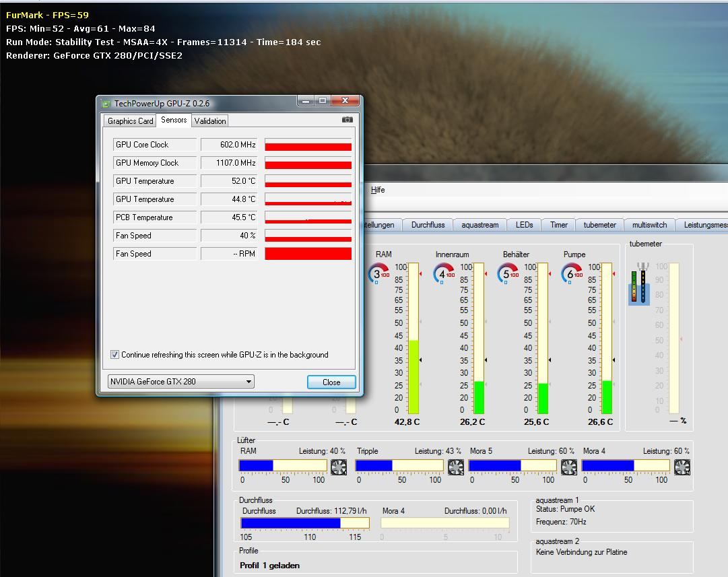Open the Validation tab in GPU-Z
Image resolution: width=728 pixels, height=577 pixels.
(210, 121)
